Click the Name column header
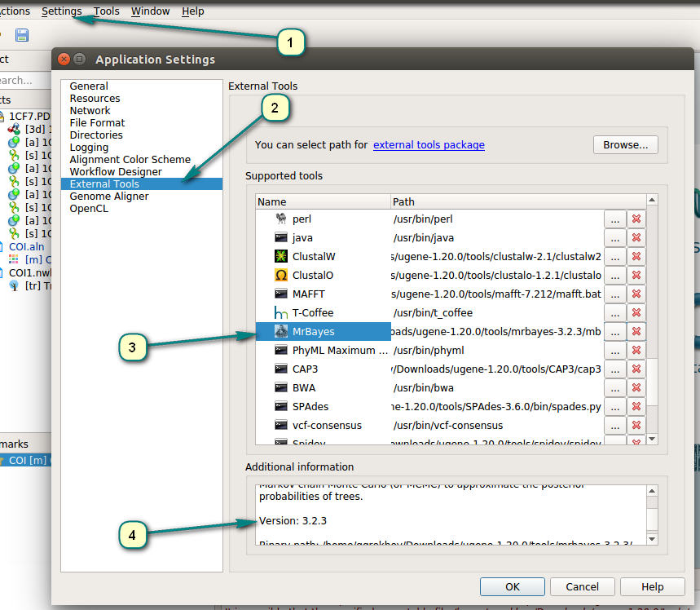The image size is (700, 610). pos(272,201)
